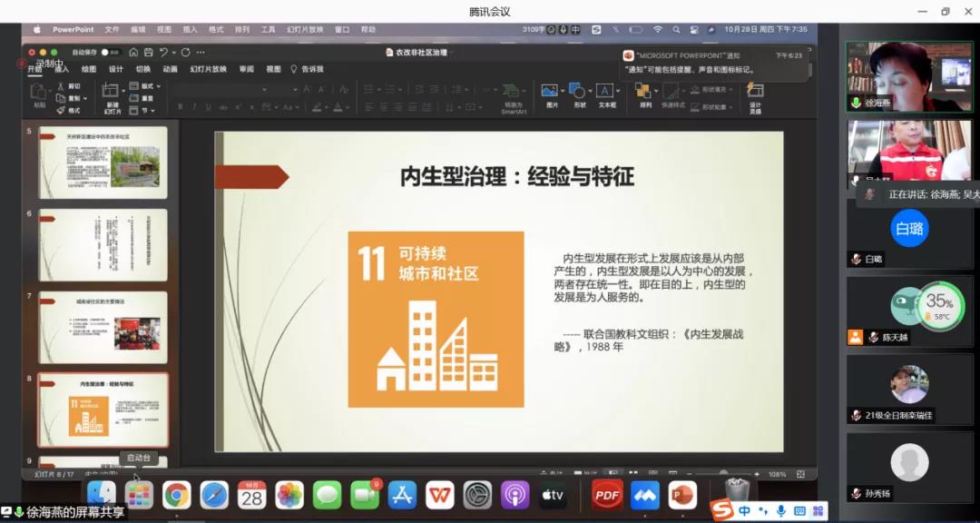This screenshot has width=980, height=523.
Task: Open Safari from the Dock
Action: tap(214, 496)
